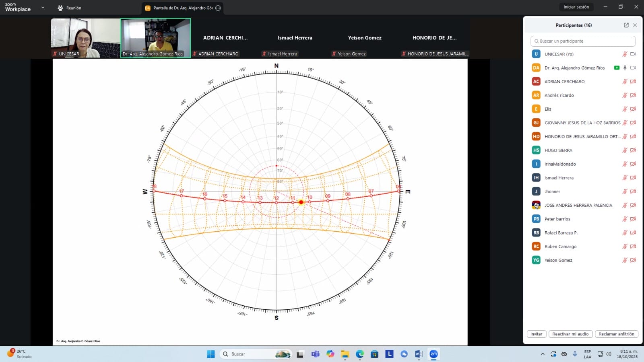Viewport: 644px width, 362px height.
Task: Open Microsoft Word from the taskbar
Action: point(419,354)
